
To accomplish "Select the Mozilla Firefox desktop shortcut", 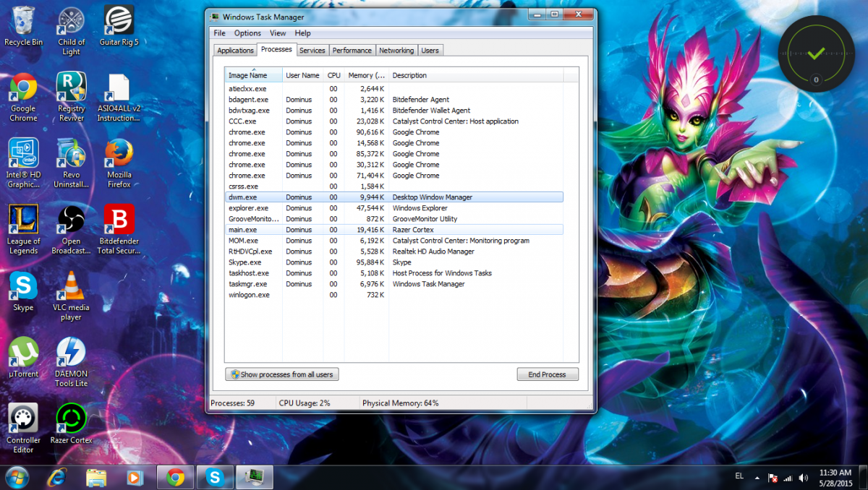I will pyautogui.click(x=119, y=163).
